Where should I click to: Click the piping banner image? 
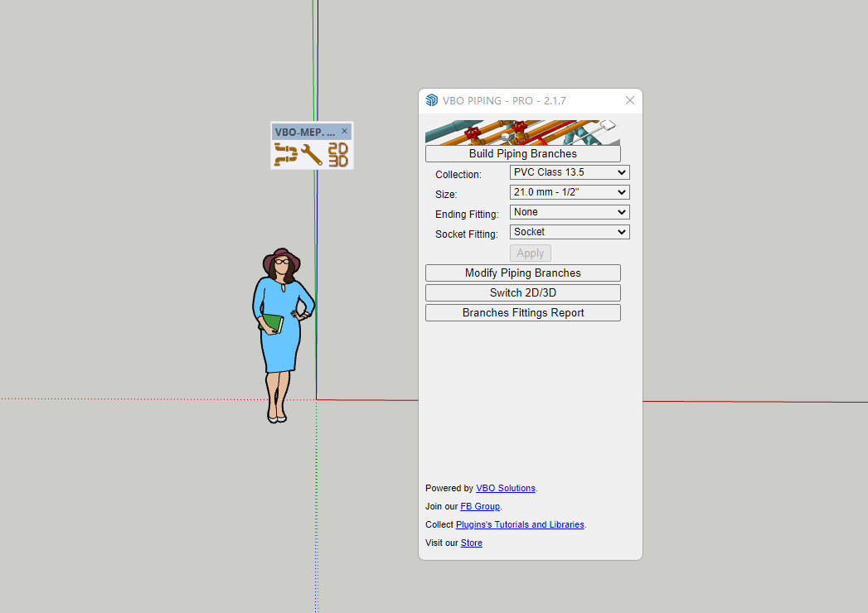pos(521,133)
